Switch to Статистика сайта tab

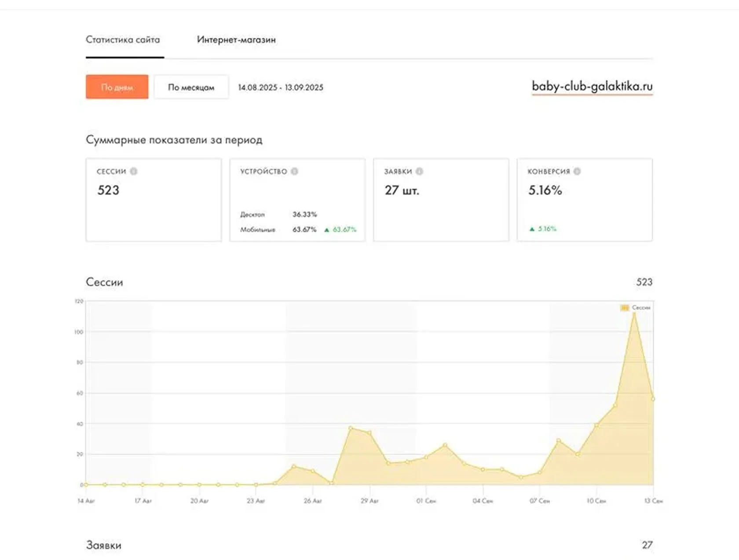click(123, 40)
